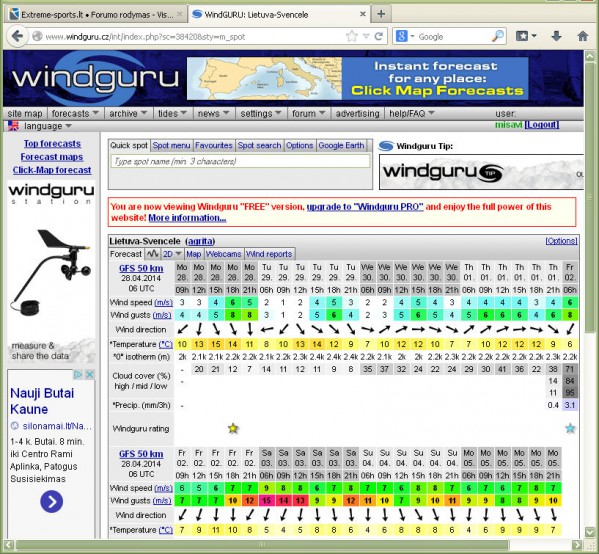The height and width of the screenshot is (554, 599).
Task: Open the windguru station wind vane ad
Action: click(x=51, y=271)
